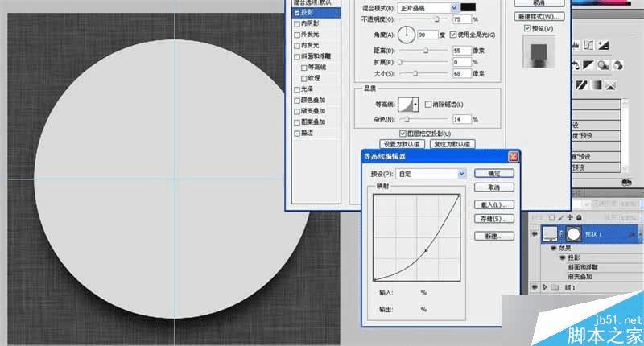The width and height of the screenshot is (644, 346).
Task: Click the 距离 distance slider handle
Action: pos(426,51)
